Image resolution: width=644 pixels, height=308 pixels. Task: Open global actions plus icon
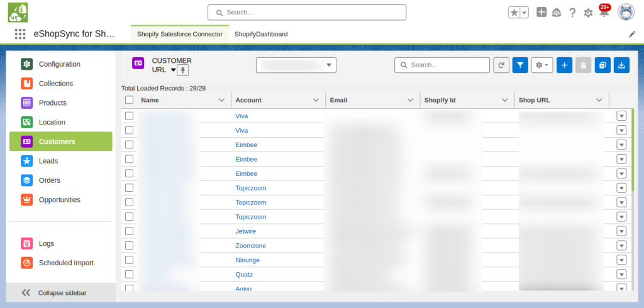click(x=541, y=13)
